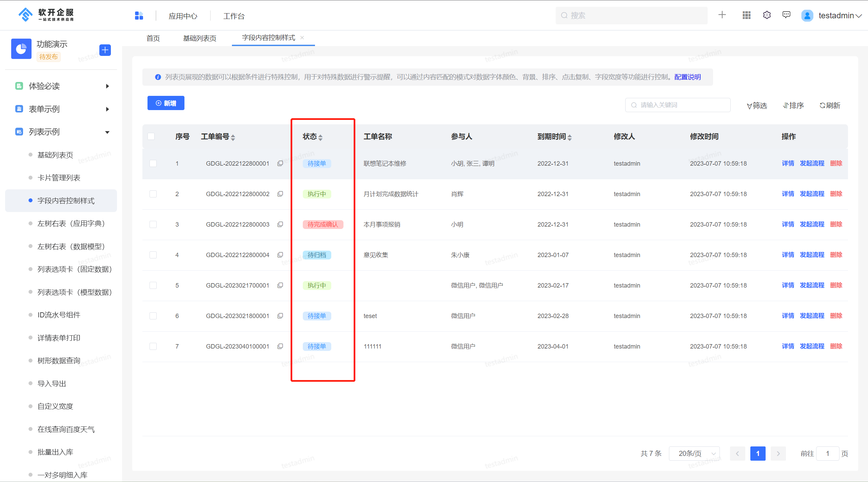The height and width of the screenshot is (482, 868).
Task: Open the 配置说明 link
Action: coord(687,77)
